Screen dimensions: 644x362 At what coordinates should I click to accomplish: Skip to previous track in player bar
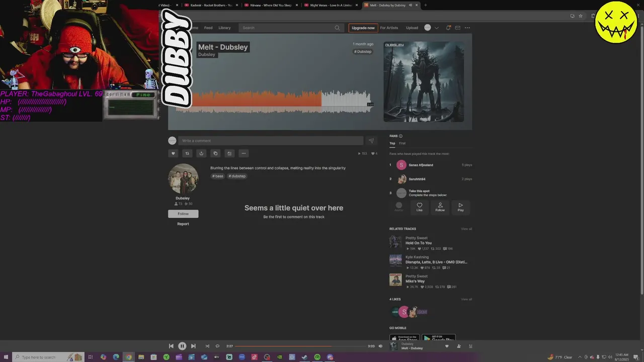[171, 346]
